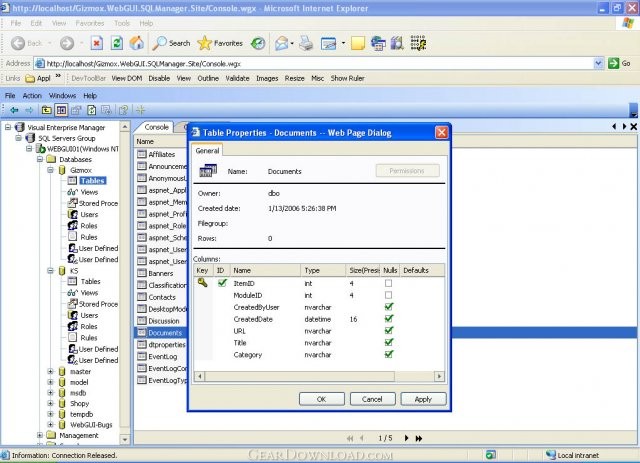This screenshot has width=640, height=463.
Task: Toggle the ID checkmark for ItemID
Action: click(x=222, y=283)
